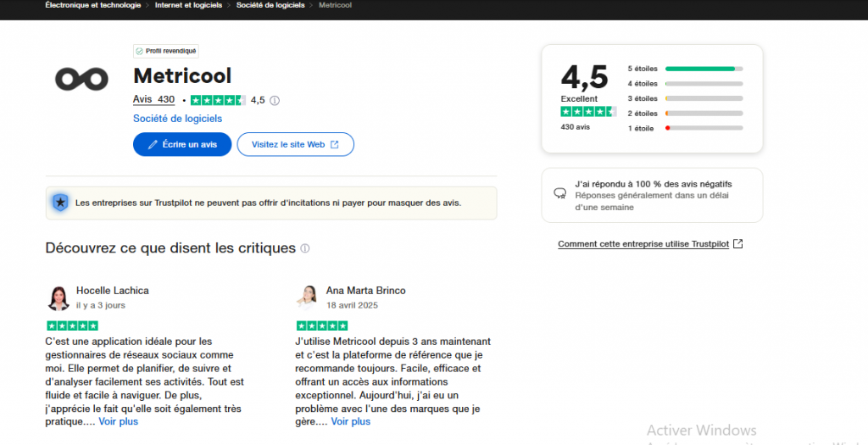
Task: Click the green stars under Excellent
Action: point(588,112)
